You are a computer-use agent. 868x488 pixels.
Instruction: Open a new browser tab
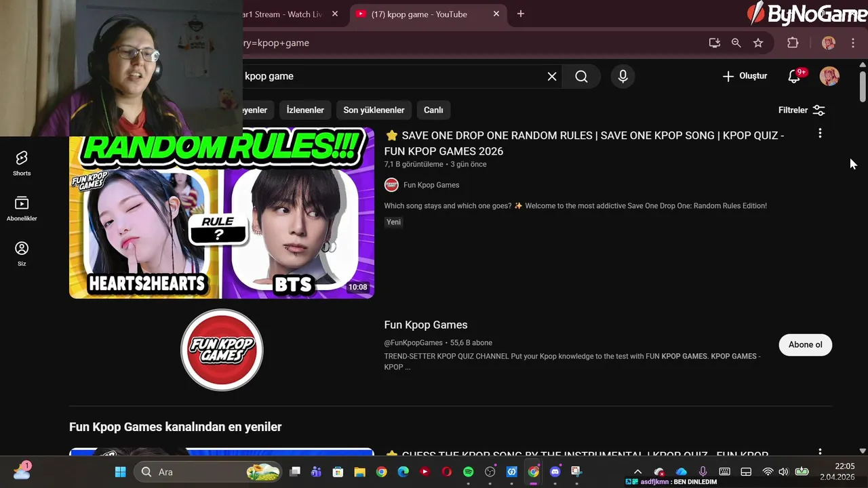pos(521,14)
